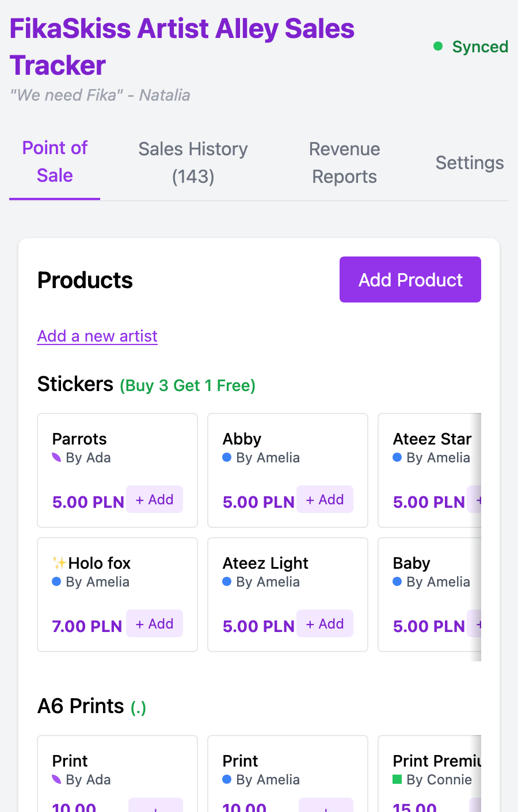Open the Sales History (143) tab
The image size is (518, 812).
[x=193, y=163]
